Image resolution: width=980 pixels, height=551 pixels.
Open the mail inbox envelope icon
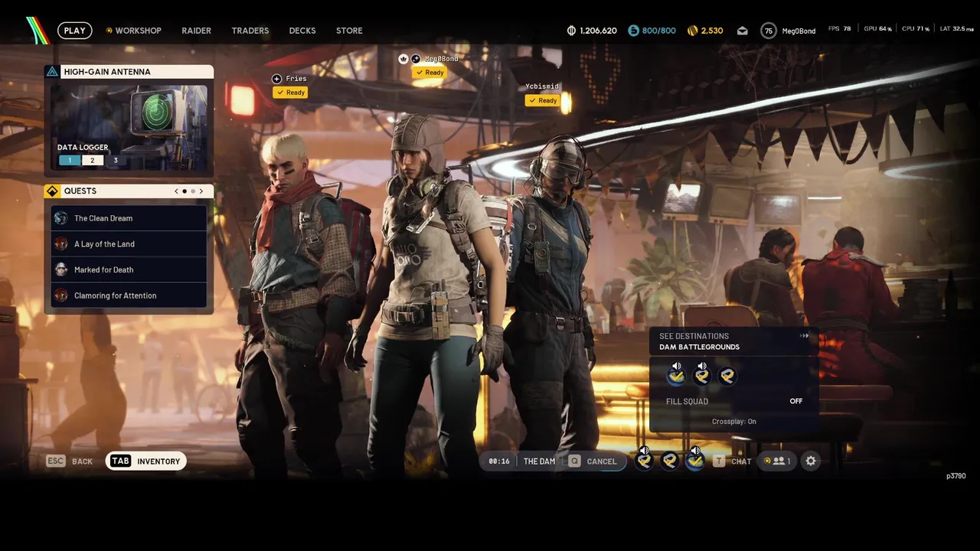(742, 31)
